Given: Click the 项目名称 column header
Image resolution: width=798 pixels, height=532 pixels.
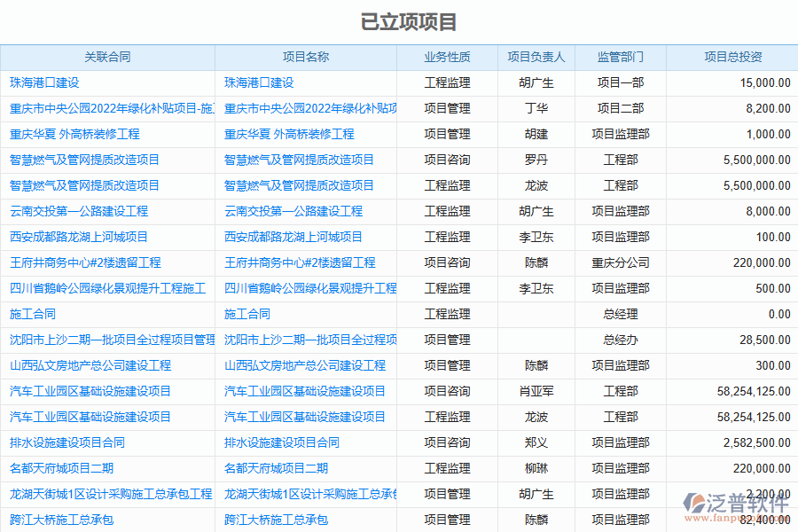Looking at the screenshot, I should tap(305, 57).
